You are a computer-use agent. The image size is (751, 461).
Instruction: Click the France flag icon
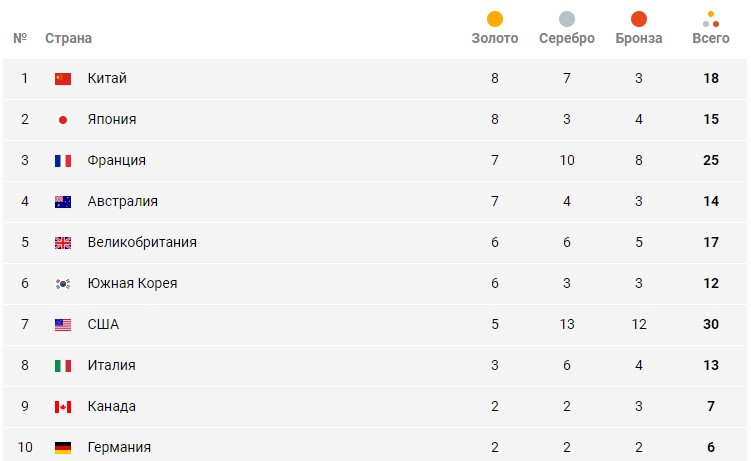coord(63,161)
